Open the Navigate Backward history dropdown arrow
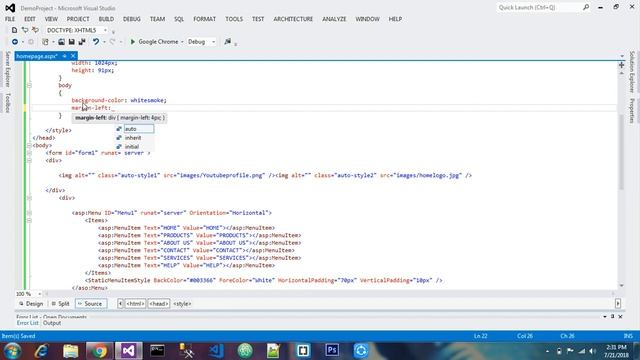The width and height of the screenshot is (640, 360). pyautogui.click(x=22, y=42)
